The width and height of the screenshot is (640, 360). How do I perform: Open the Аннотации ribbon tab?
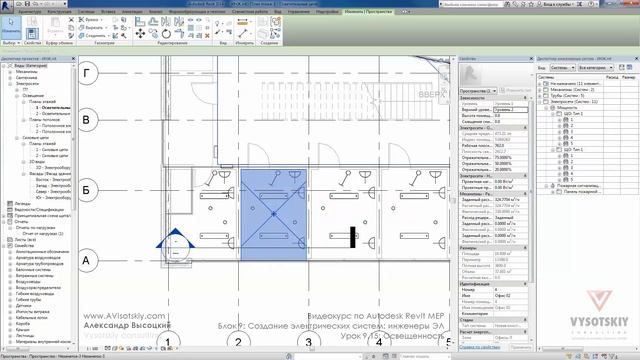(132, 12)
